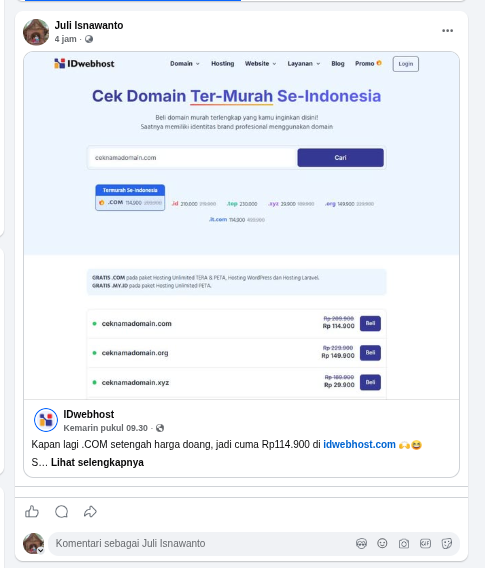Open Juli Isnawanto's profile name link

click(x=89, y=25)
